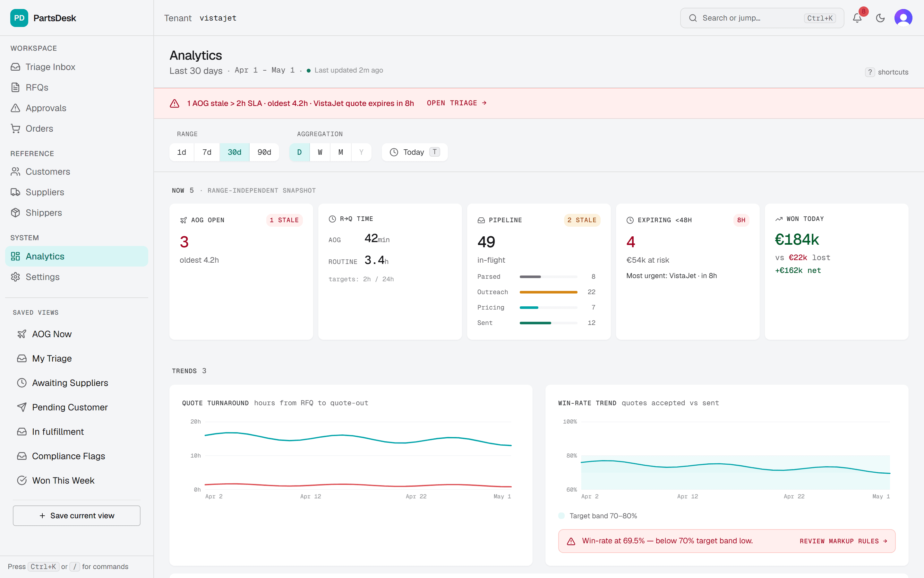Toggle dark mode moon icon
The width and height of the screenshot is (924, 578).
[x=880, y=18]
